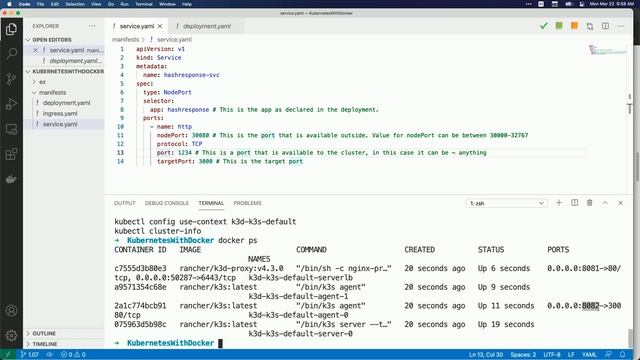Change file encoding UTF-8
640x360 pixels.
pos(552,355)
